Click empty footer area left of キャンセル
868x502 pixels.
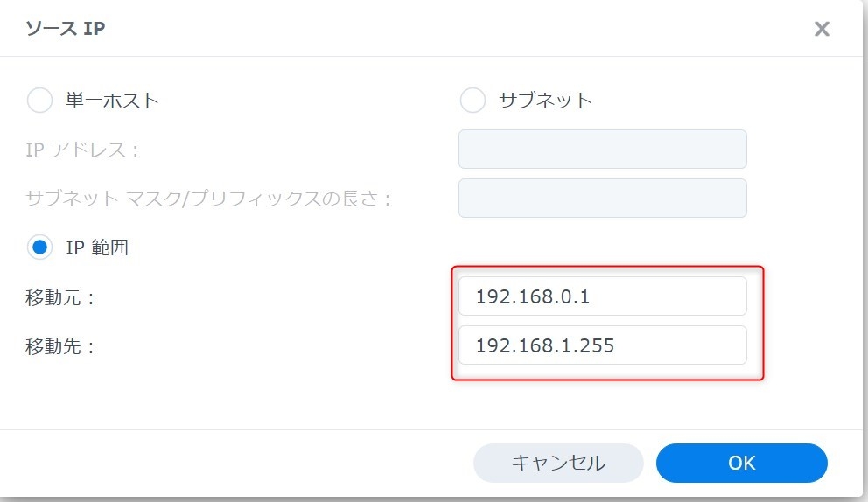(x=236, y=463)
